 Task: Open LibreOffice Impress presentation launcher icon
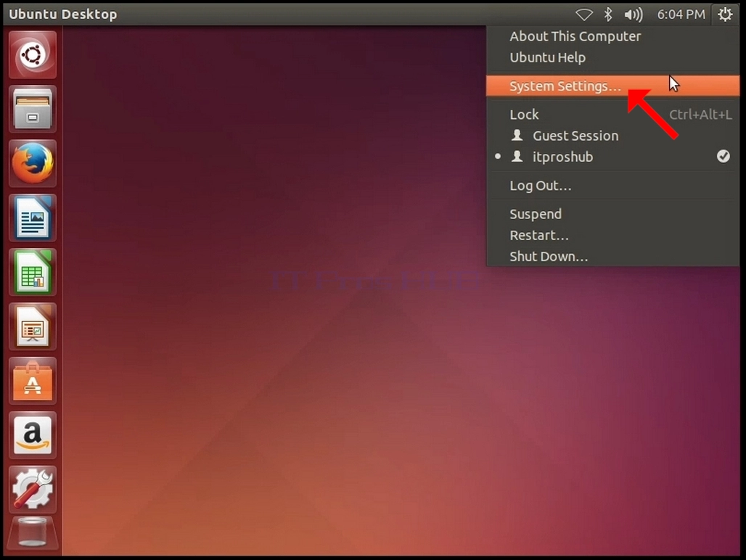(x=33, y=326)
